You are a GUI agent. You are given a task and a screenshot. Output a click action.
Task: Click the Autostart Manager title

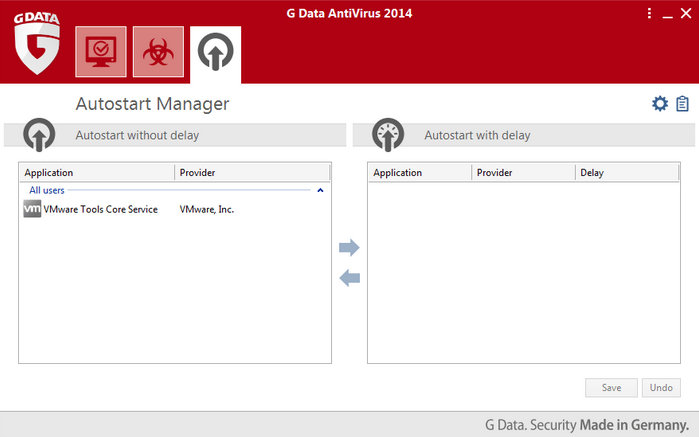coord(152,104)
